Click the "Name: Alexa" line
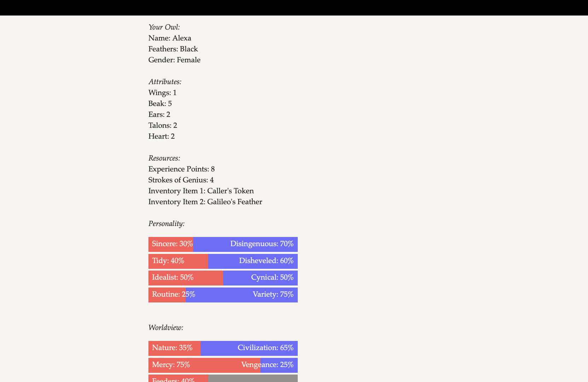Screen dimensions: 588x382 pos(170,38)
